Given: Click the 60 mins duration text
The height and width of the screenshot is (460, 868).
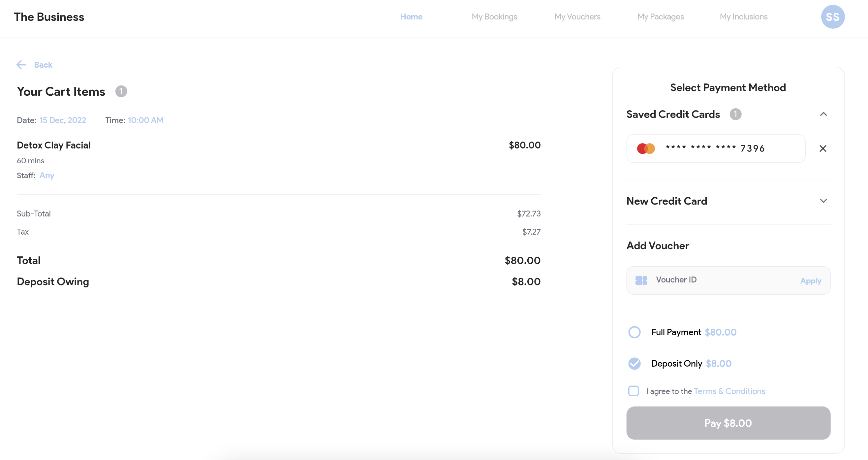Looking at the screenshot, I should coord(30,161).
